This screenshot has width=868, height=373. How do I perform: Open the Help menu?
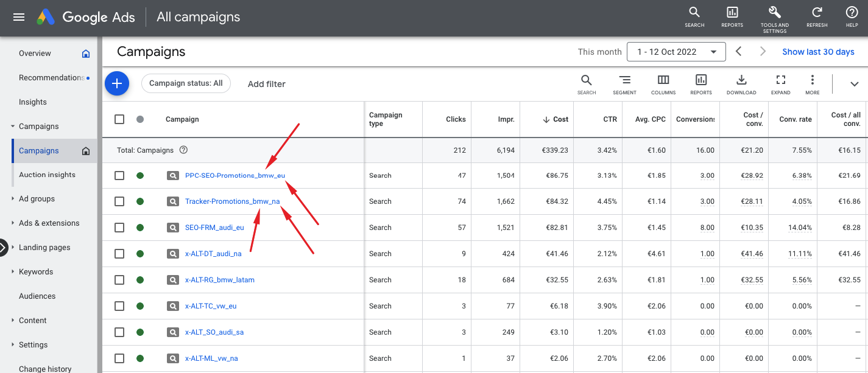pyautogui.click(x=852, y=17)
